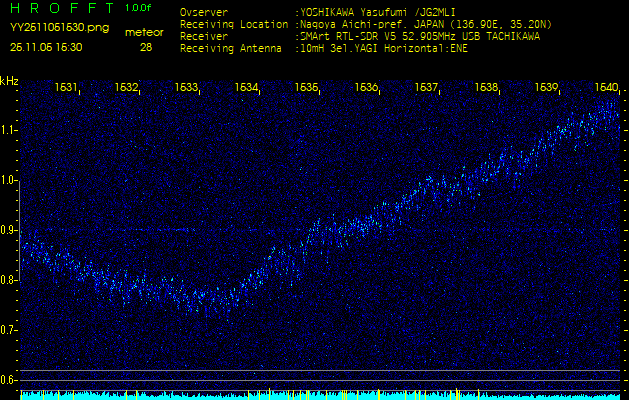Image resolution: width=629 pixels, height=400 pixels.
Task: Click the 1636 time axis marker
Action: pyautogui.click(x=365, y=87)
